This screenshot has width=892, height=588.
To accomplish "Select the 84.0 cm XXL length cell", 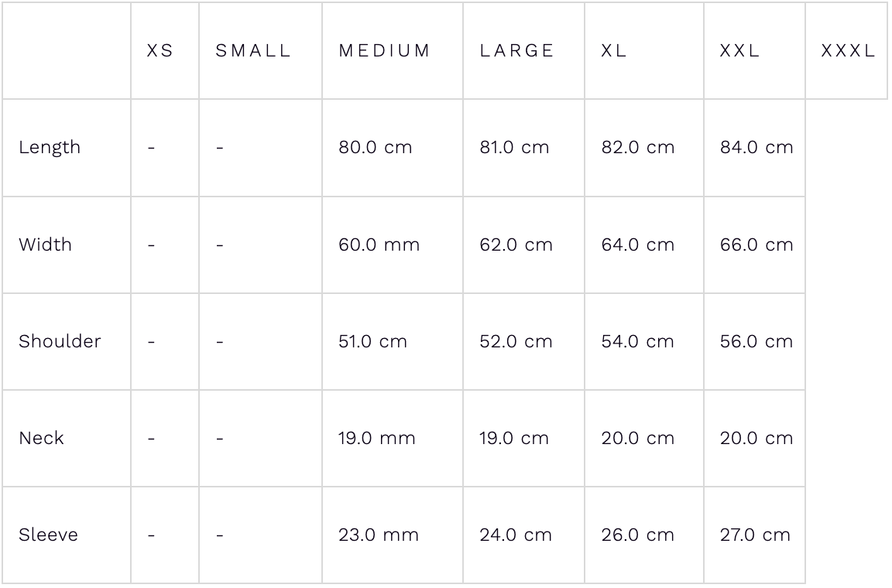I will click(x=756, y=148).
